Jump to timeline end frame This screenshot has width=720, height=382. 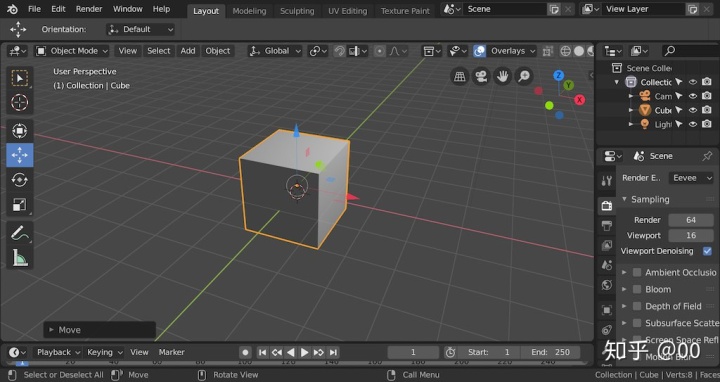(333, 352)
